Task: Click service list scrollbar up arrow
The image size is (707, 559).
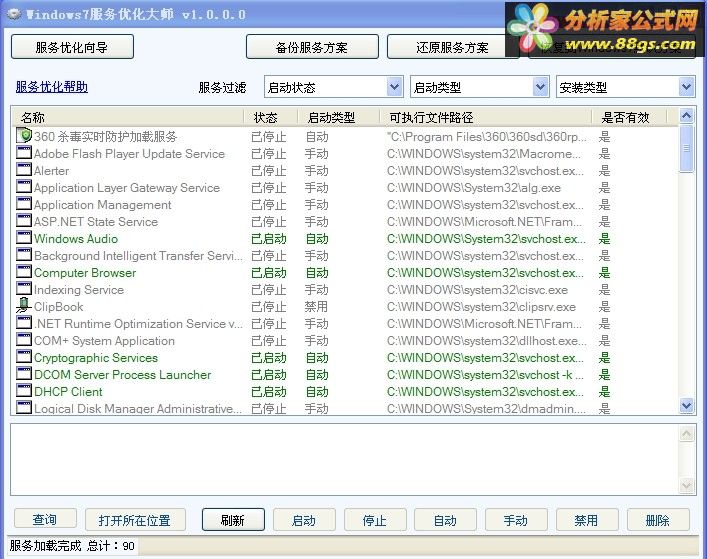Action: 686,116
